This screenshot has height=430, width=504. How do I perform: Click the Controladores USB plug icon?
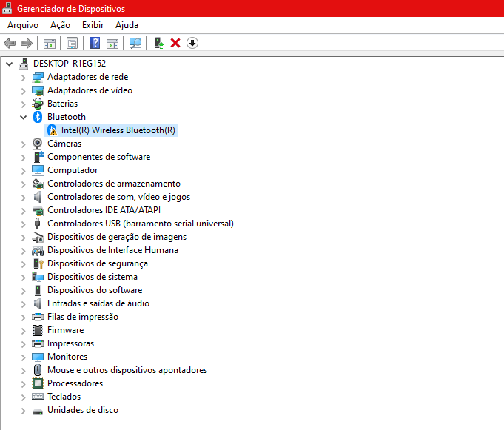click(x=37, y=224)
